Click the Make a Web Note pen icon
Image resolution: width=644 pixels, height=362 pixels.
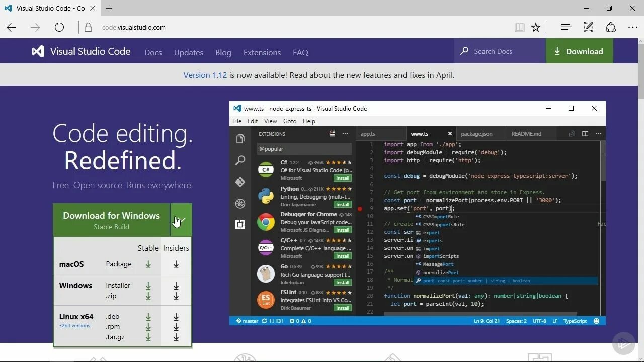point(588,27)
